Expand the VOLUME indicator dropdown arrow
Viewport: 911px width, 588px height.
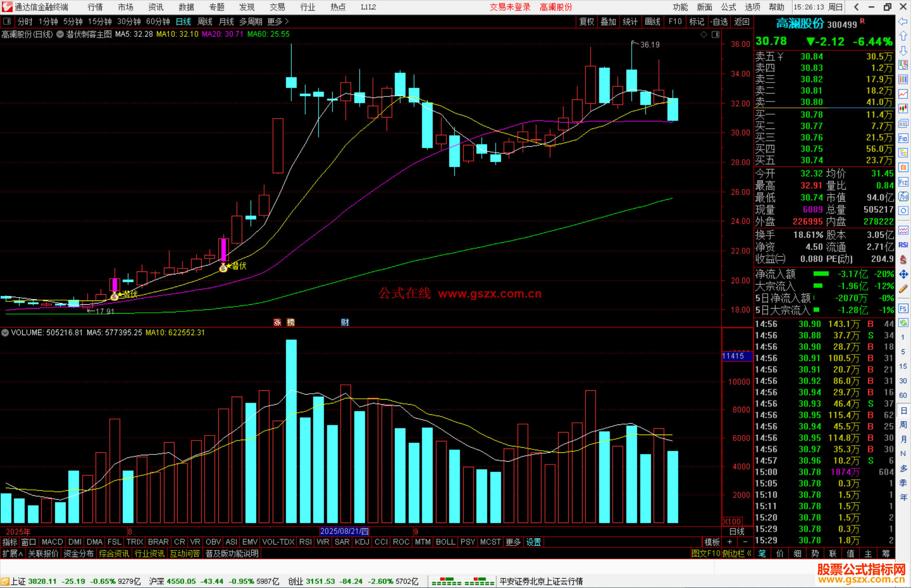[5, 333]
